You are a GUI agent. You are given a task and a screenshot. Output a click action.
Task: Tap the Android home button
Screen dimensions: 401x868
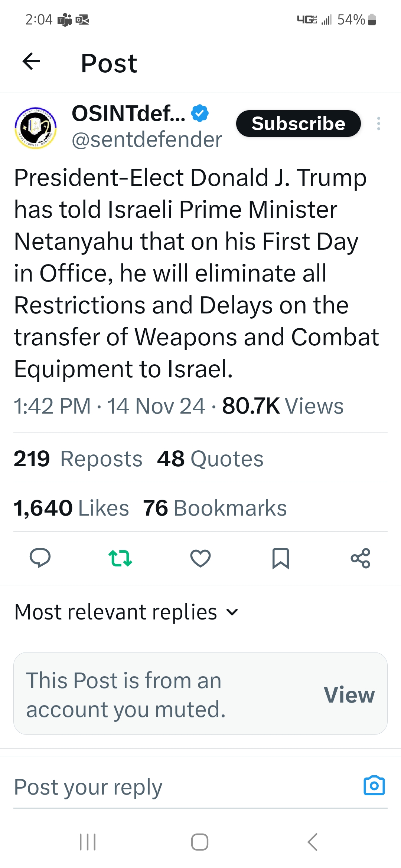coord(200,842)
